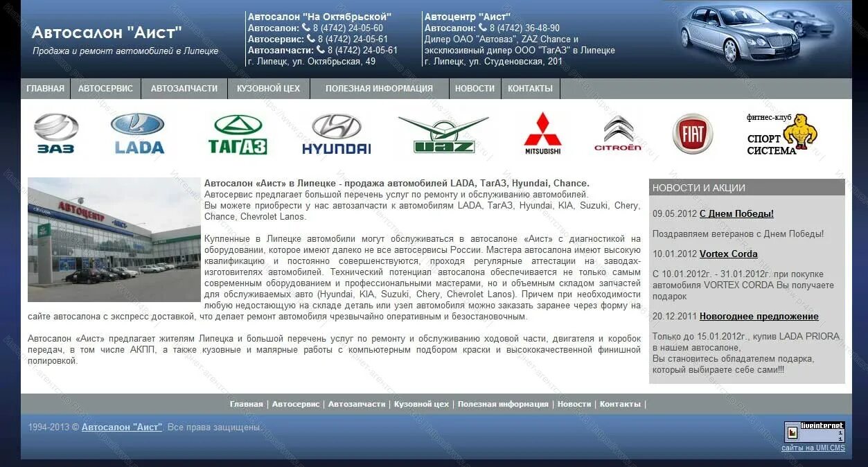The image size is (868, 467).
Task: Select the Citroën brand logo
Action: pos(618,134)
